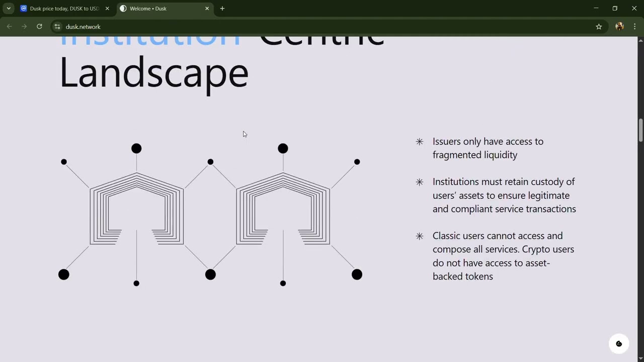Click the asterisk bullet beside Issuers

(420, 142)
